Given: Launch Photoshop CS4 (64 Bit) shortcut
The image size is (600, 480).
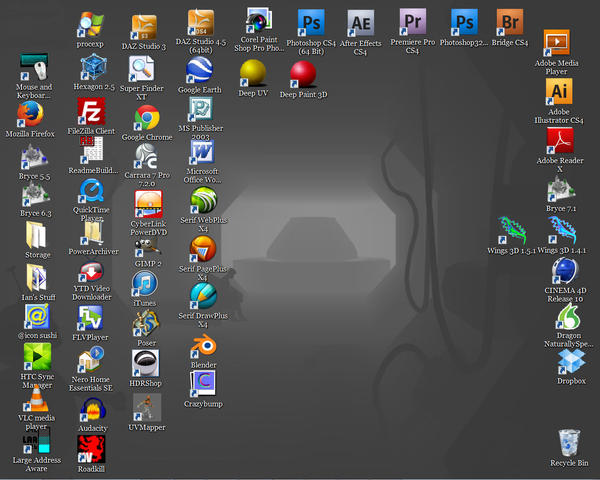Looking at the screenshot, I should pyautogui.click(x=311, y=23).
